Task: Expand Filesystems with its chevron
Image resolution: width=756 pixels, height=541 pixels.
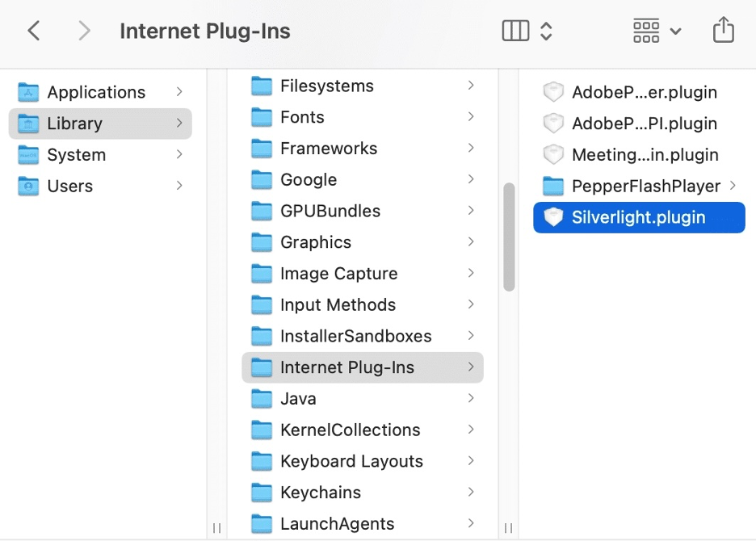Action: coord(471,86)
